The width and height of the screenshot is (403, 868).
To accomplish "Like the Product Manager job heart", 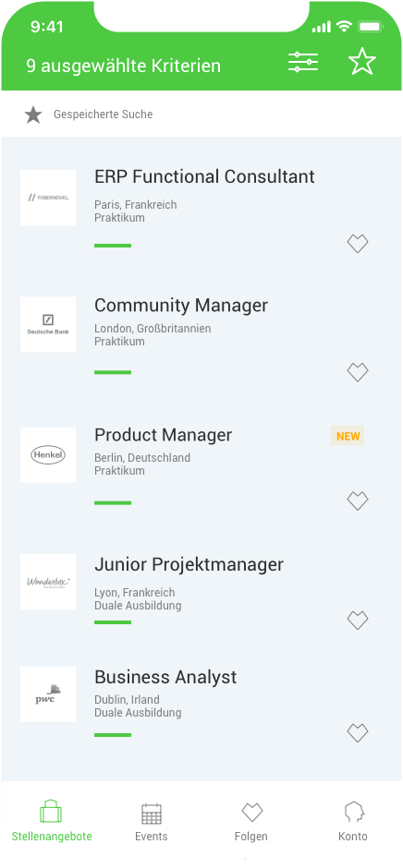I will [x=358, y=501].
